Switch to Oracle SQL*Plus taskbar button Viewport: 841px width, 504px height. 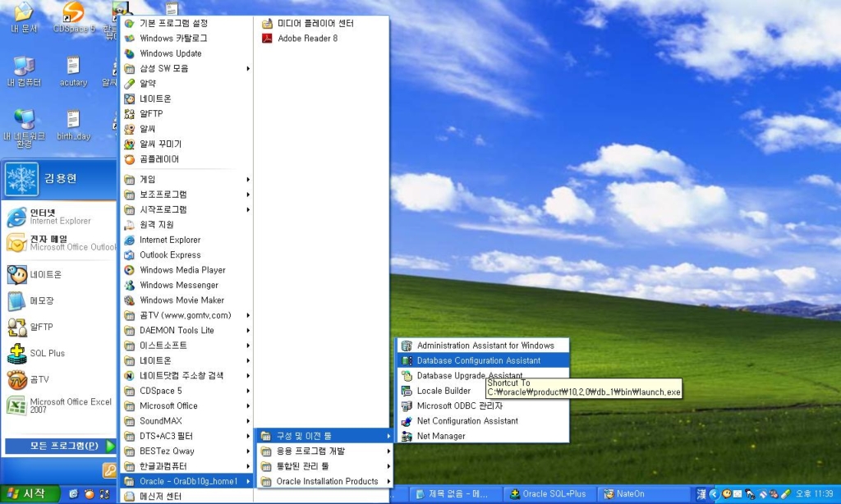(x=551, y=494)
